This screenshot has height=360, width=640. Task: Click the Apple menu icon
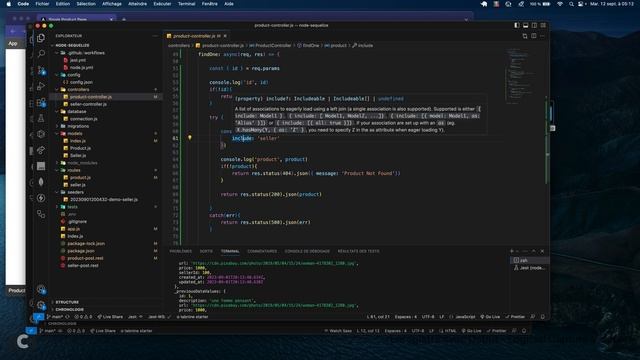coord(9,4)
